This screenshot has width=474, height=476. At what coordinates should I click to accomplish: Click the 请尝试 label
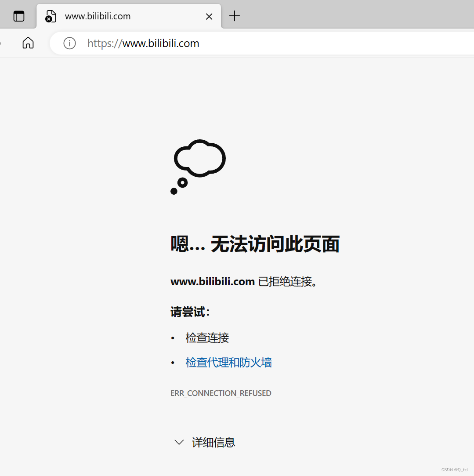[x=190, y=312]
